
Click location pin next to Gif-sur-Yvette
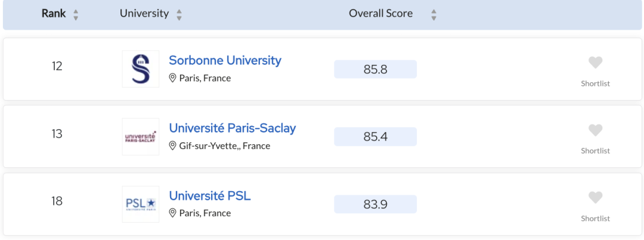pyautogui.click(x=172, y=146)
